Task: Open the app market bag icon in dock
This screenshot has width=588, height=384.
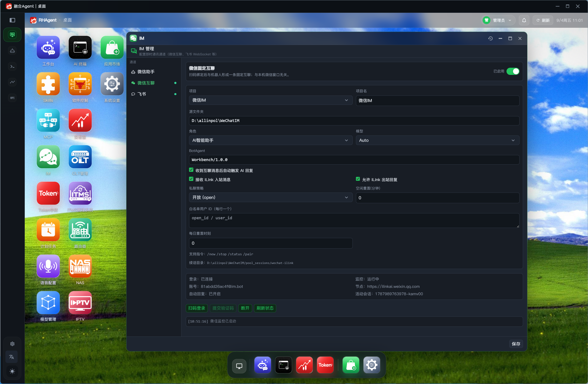Action: click(x=351, y=365)
